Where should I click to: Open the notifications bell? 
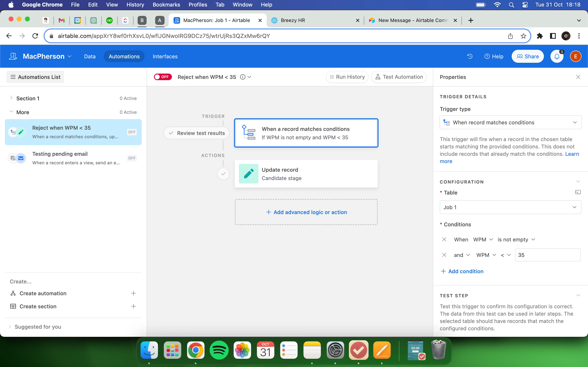pyautogui.click(x=557, y=56)
